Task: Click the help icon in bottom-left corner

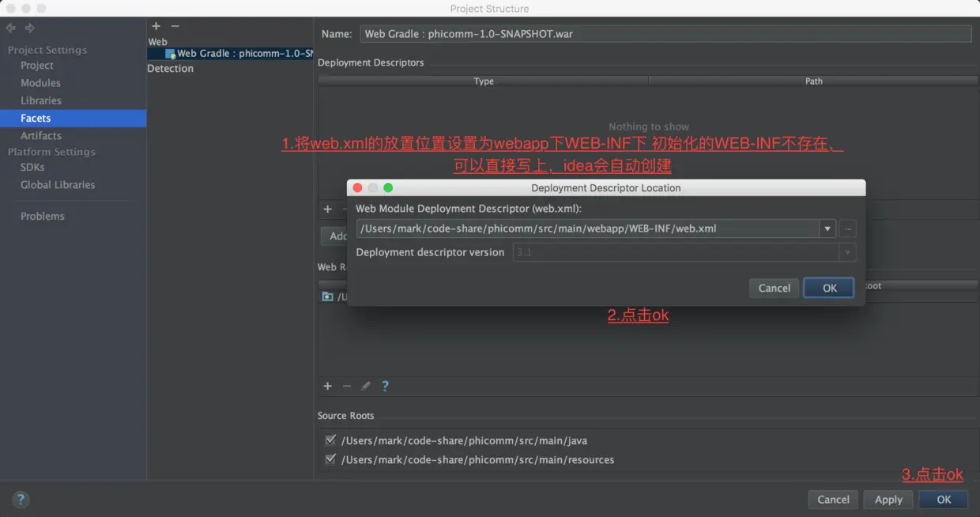Action: point(21,500)
